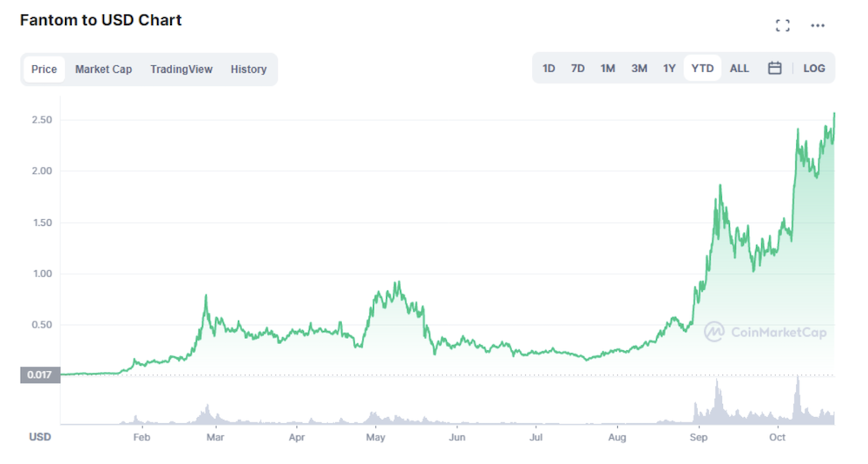Viewport: 868px width, 464px height.
Task: Switch to the Price tab
Action: click(x=44, y=70)
